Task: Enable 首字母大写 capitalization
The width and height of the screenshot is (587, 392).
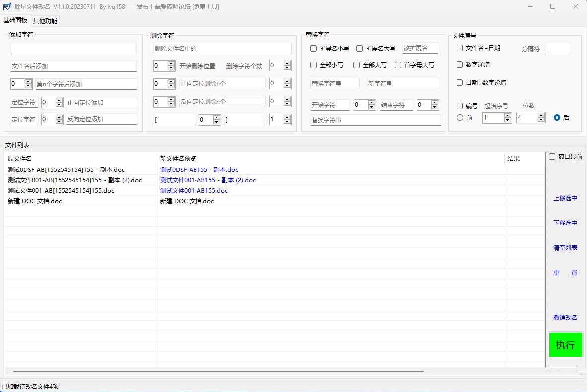Action: (x=398, y=65)
